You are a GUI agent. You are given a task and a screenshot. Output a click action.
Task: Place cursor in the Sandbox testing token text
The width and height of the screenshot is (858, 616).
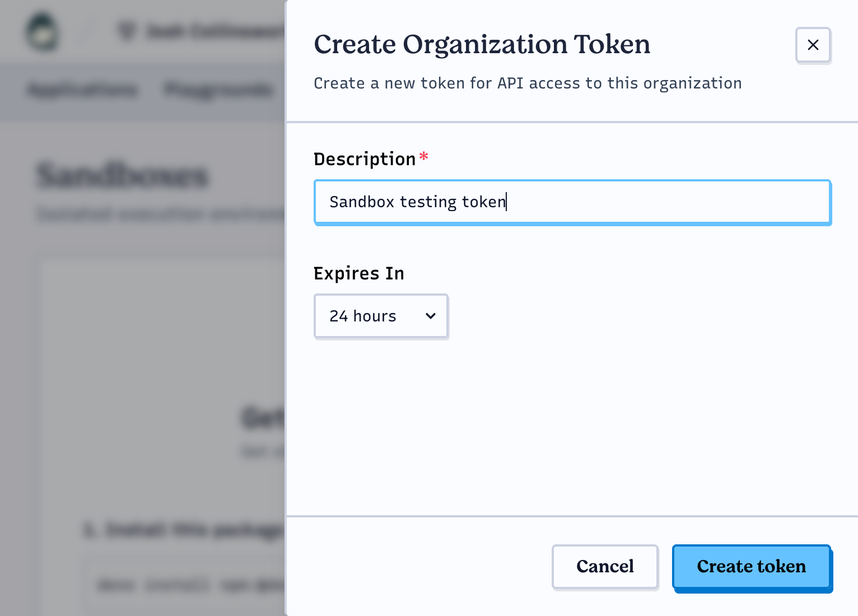click(x=417, y=202)
